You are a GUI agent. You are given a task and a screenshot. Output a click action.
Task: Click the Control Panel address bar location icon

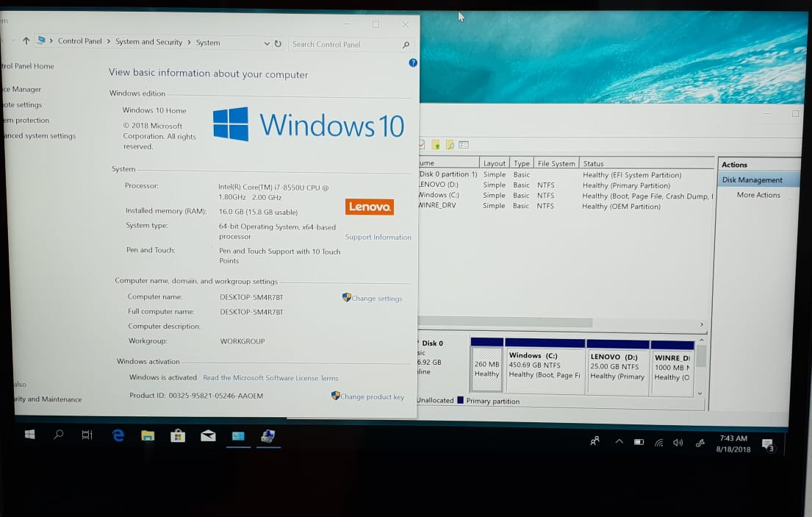41,40
